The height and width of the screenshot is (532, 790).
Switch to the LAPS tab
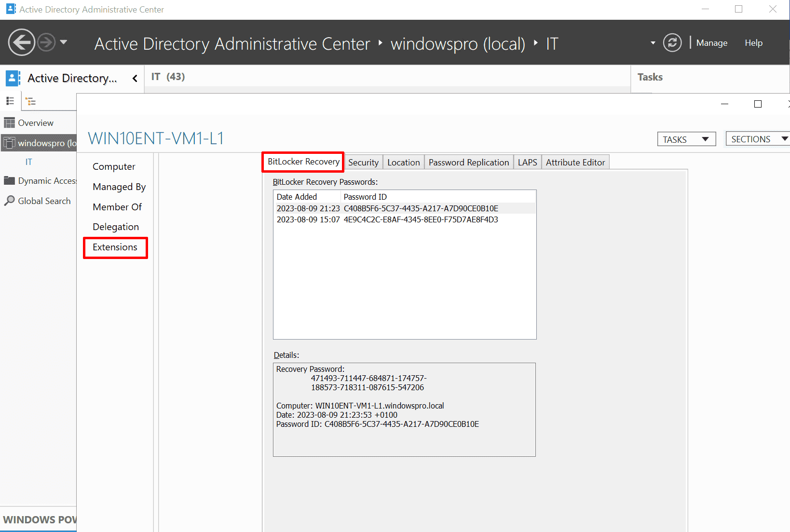pyautogui.click(x=527, y=162)
